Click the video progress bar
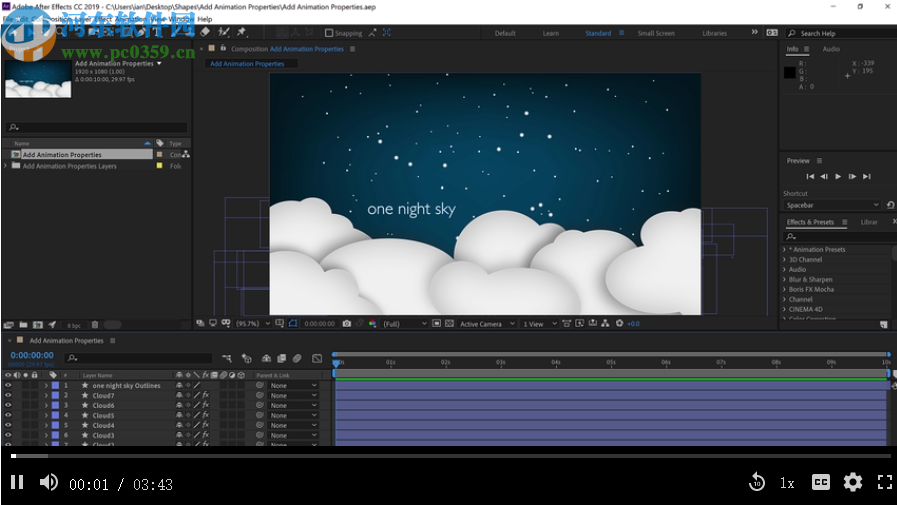This screenshot has width=897, height=505. coord(450,456)
